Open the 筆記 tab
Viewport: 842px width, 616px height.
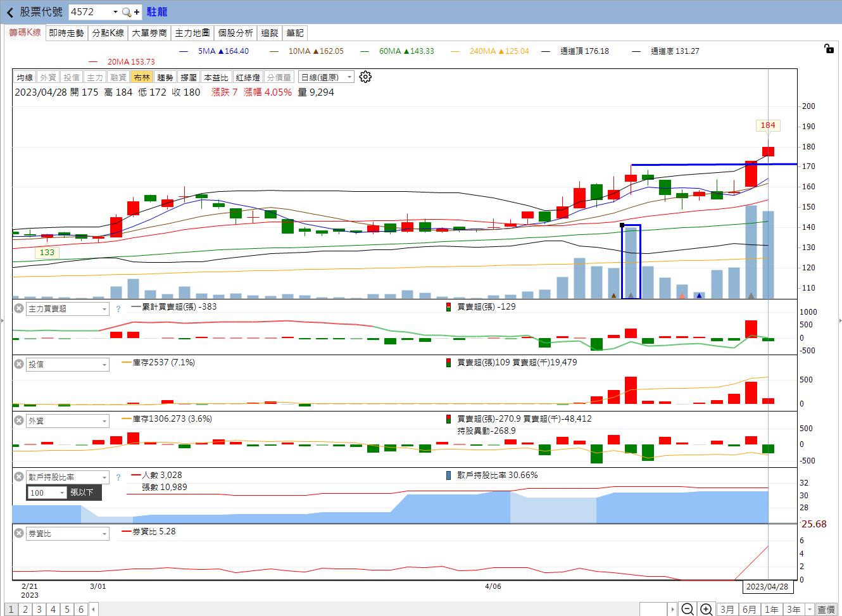(x=295, y=33)
